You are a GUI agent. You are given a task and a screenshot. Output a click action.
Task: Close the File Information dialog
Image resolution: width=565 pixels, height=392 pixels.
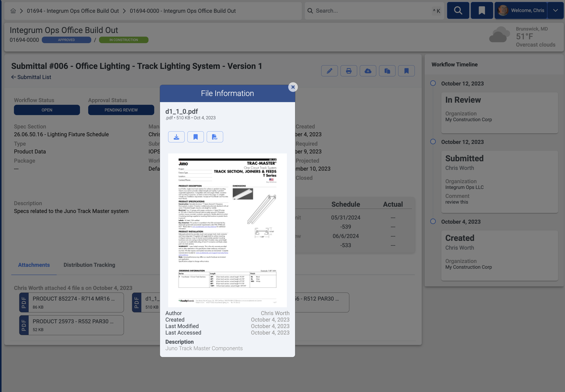coord(293,87)
